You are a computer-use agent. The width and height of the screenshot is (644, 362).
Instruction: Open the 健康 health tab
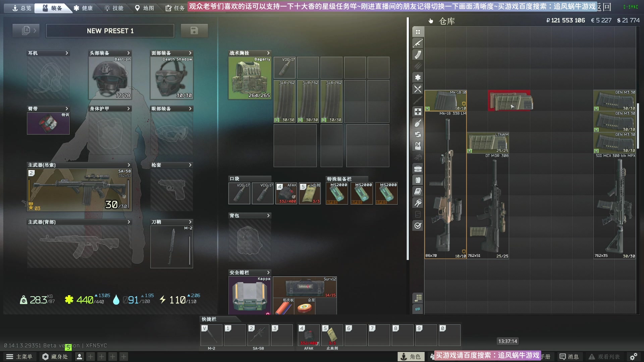click(x=83, y=8)
